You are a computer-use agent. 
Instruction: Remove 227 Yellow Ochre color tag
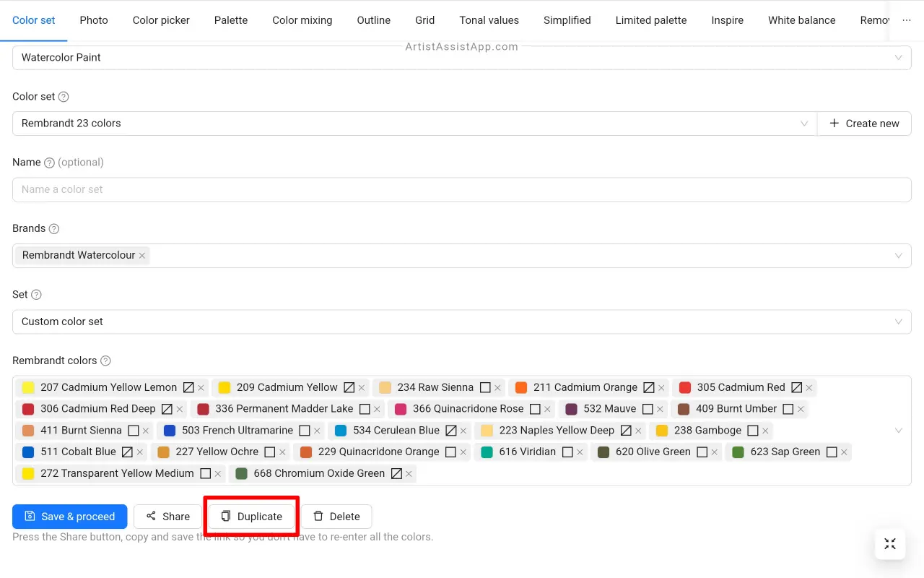pyautogui.click(x=282, y=453)
